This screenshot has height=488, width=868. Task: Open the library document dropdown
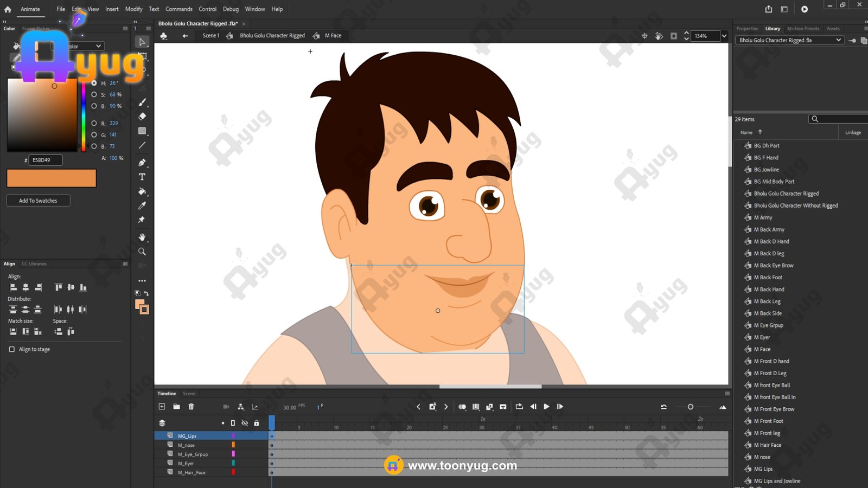coord(838,40)
